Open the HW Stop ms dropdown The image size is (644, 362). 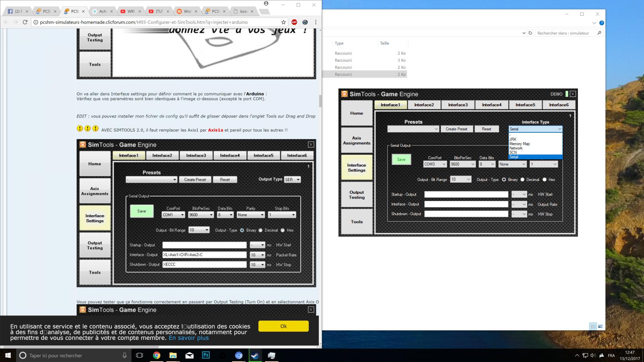[x=519, y=214]
